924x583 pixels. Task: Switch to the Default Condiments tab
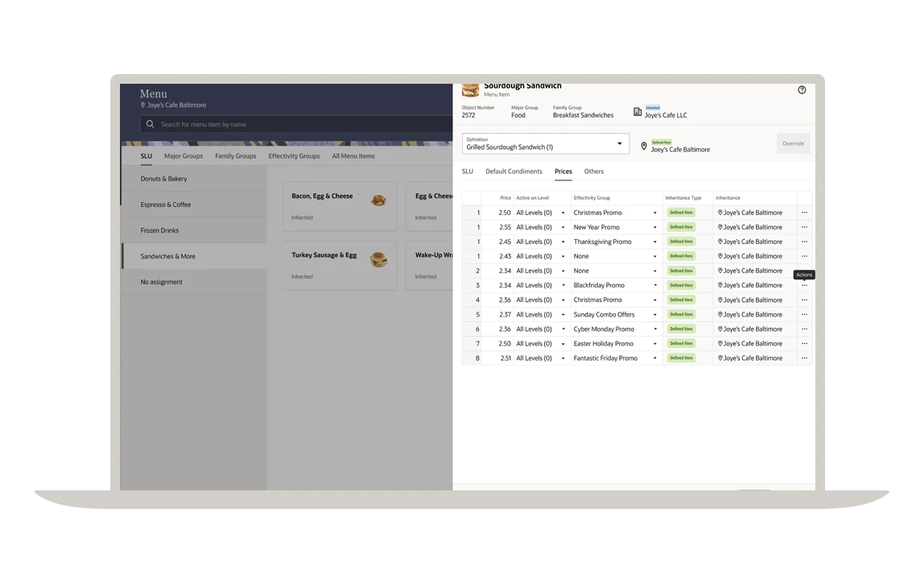(x=514, y=172)
